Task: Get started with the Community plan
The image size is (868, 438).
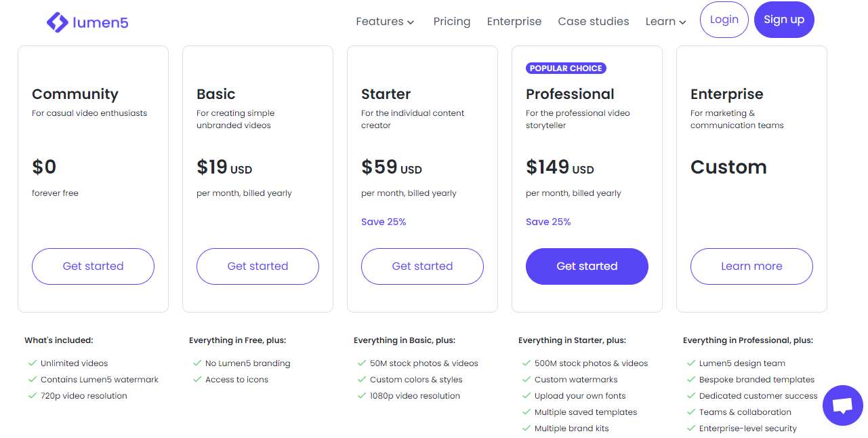Action: 93,266
